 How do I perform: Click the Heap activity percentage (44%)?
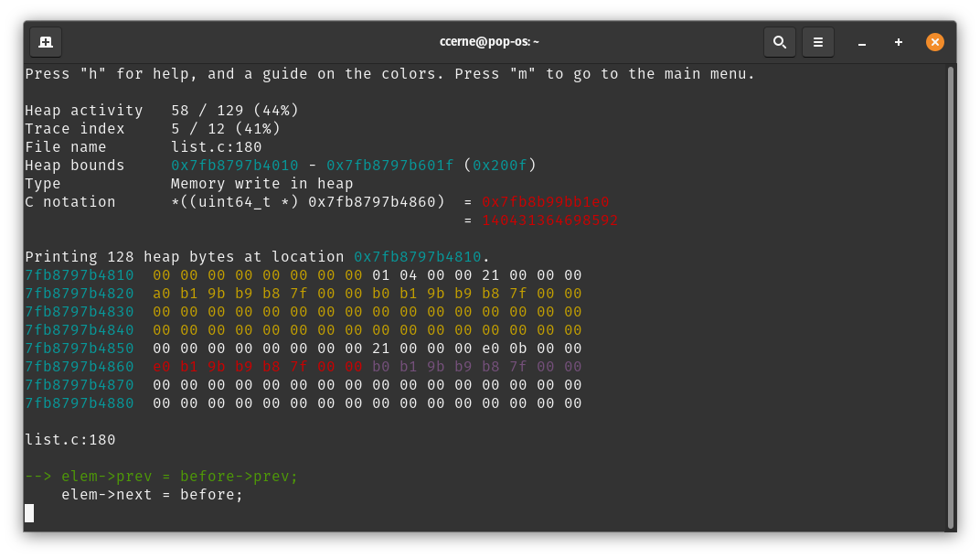coord(276,111)
